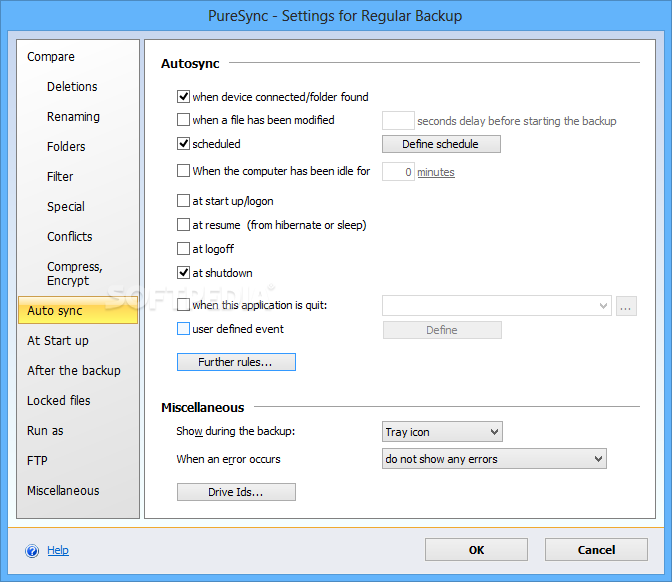The image size is (672, 582).
Task: Select Special in the sidebar
Action: (66, 207)
